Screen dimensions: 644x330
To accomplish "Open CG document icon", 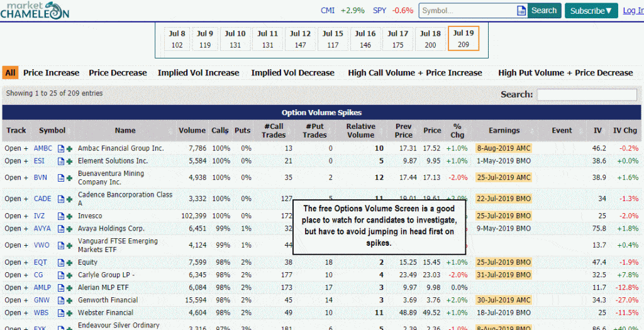I will click(61, 275).
